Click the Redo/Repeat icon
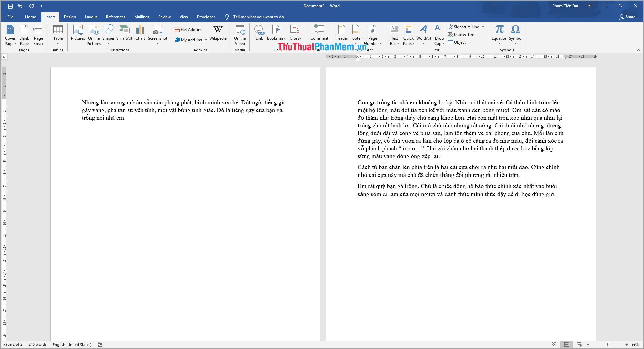 point(32,6)
